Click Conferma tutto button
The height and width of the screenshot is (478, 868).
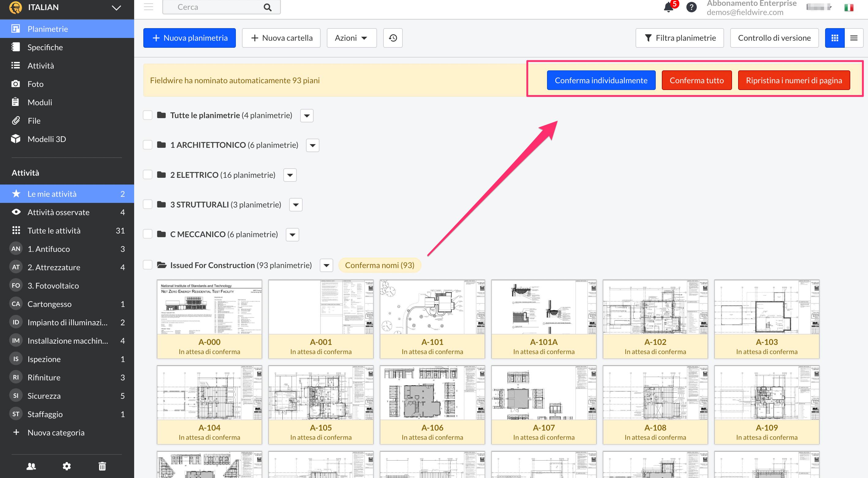click(x=696, y=80)
